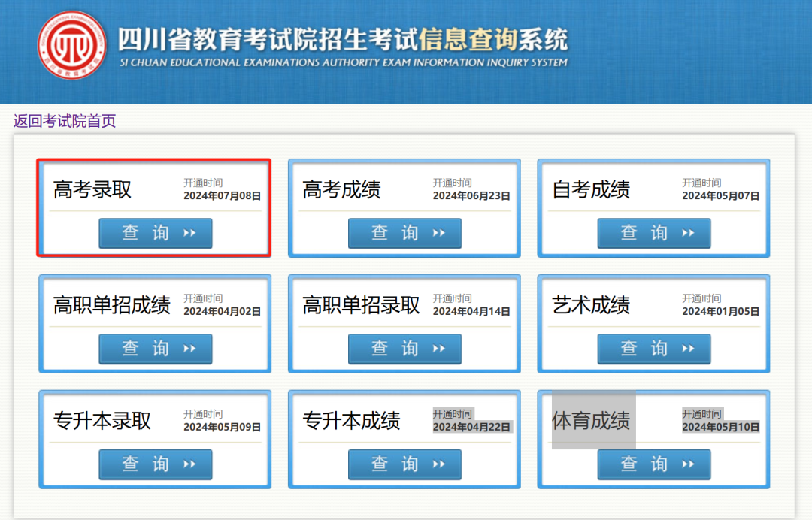The image size is (812, 520).
Task: Click 查询 for 专升本录取
Action: (156, 464)
